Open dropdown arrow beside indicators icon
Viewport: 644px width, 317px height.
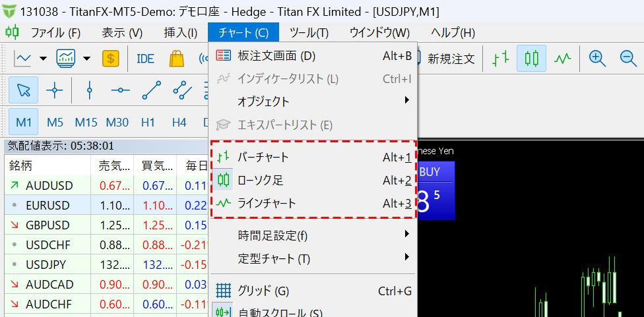pyautogui.click(x=86, y=59)
